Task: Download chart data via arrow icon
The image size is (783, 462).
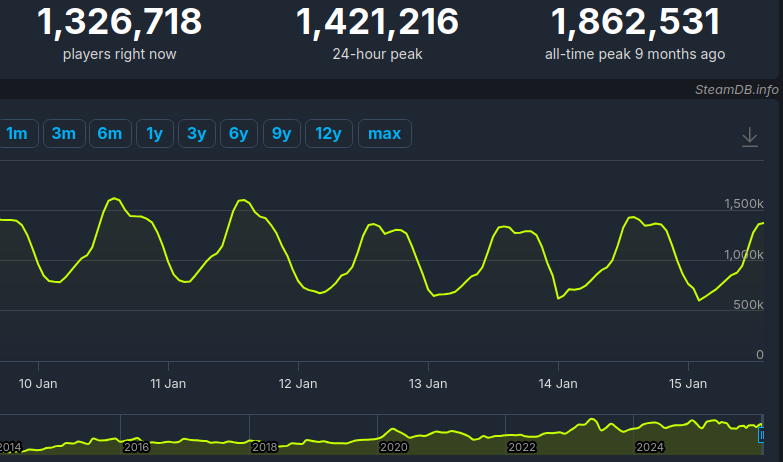Action: [x=750, y=137]
